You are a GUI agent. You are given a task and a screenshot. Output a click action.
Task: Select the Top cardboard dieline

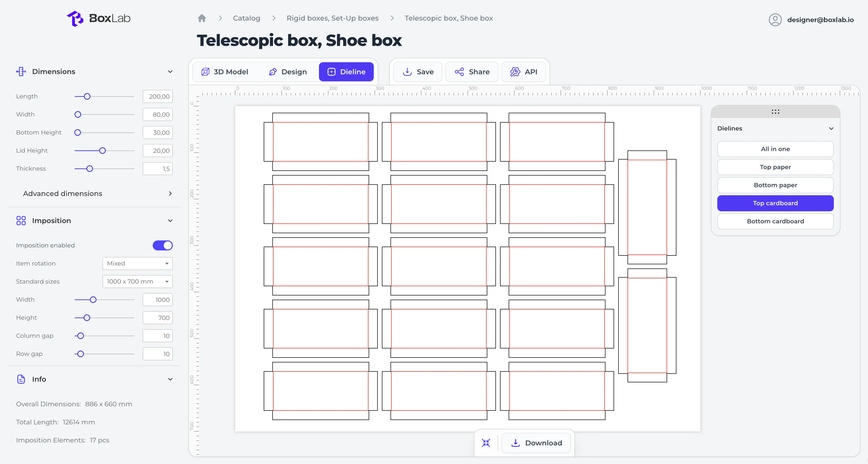pos(775,203)
